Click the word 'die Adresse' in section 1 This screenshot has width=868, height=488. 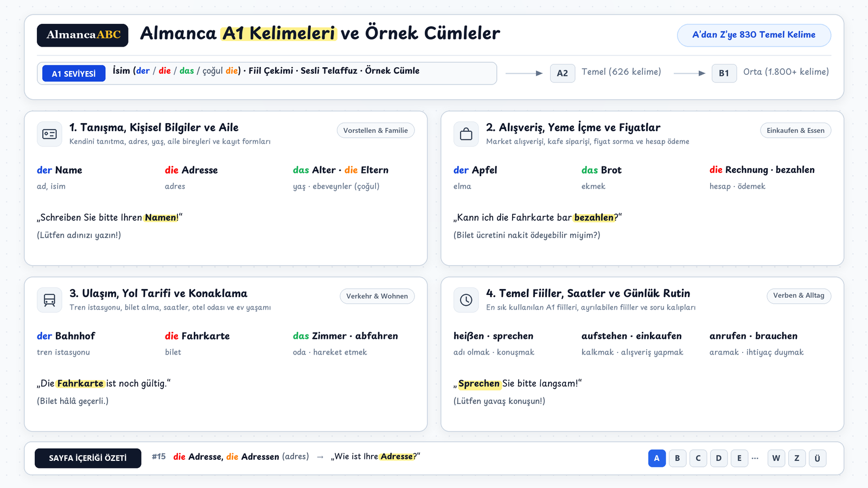tap(192, 170)
